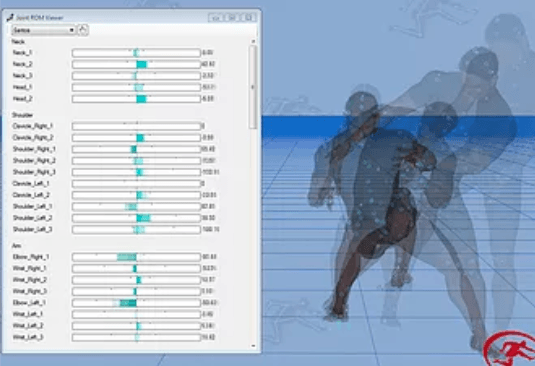Viewport: 535px width, 366px height.
Task: Open the pose selection dropdown at top
Action: 44,30
